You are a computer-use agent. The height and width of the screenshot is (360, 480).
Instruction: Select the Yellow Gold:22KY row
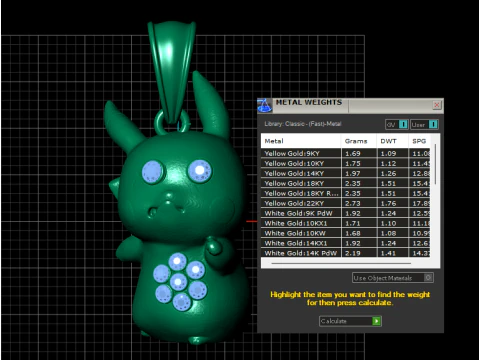pos(346,203)
